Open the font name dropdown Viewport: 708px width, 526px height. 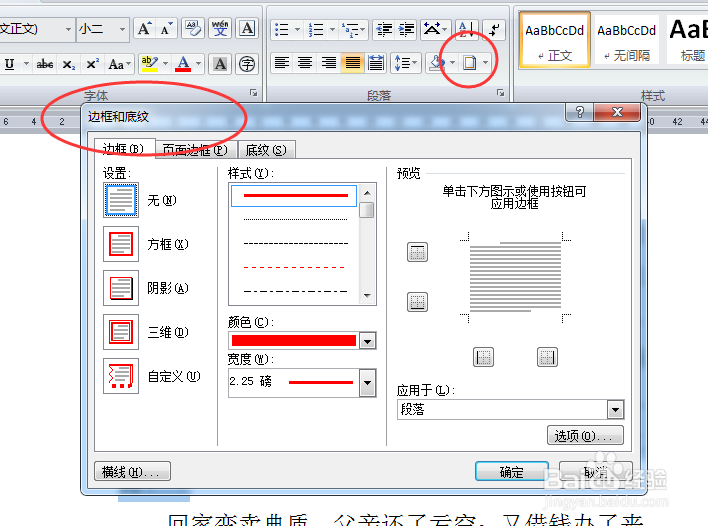tap(68, 29)
